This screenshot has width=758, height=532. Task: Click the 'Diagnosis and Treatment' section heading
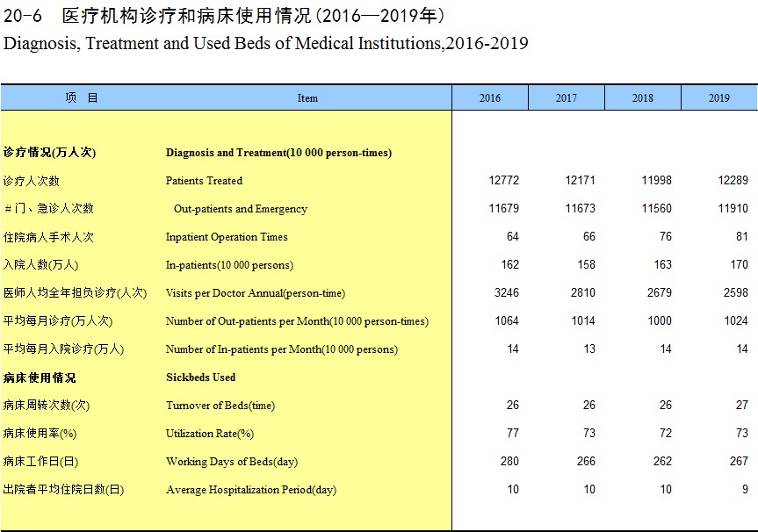(x=278, y=153)
